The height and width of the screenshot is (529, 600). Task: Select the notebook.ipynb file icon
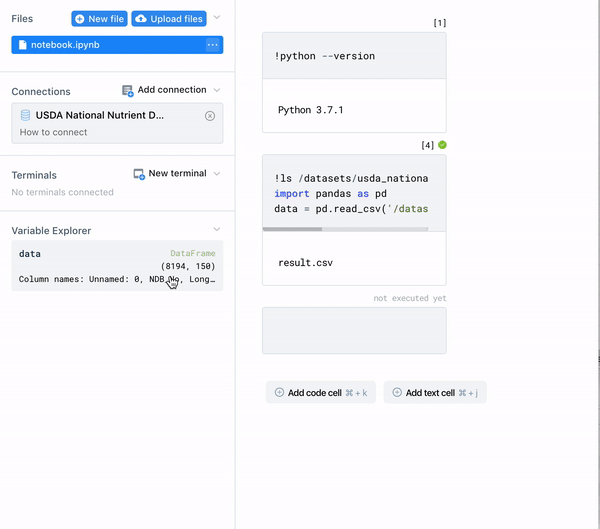23,45
